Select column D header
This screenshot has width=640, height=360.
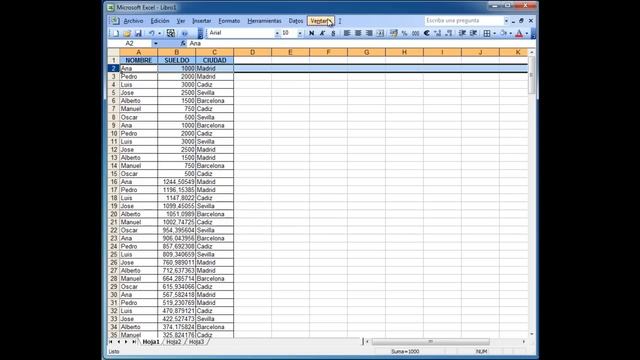[x=252, y=52]
